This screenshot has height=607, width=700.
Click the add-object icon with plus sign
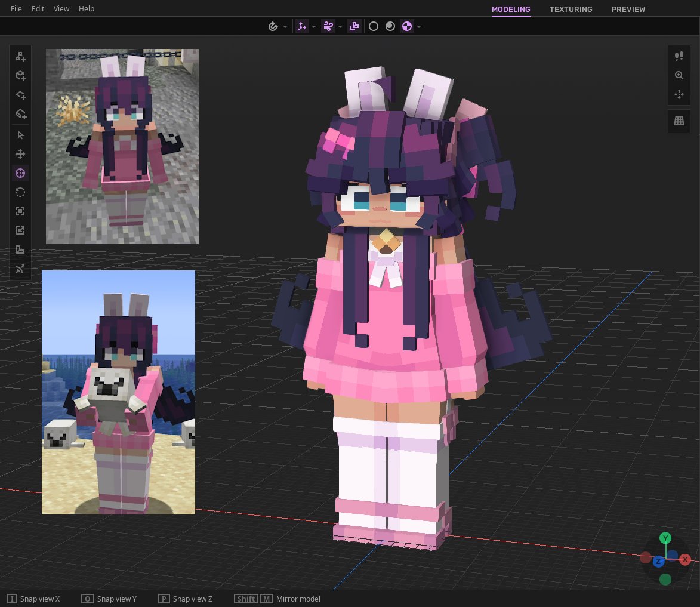pyautogui.click(x=20, y=56)
